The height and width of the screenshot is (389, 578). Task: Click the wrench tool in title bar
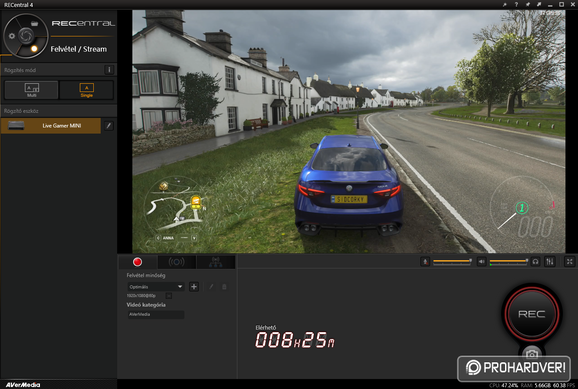(x=505, y=4)
